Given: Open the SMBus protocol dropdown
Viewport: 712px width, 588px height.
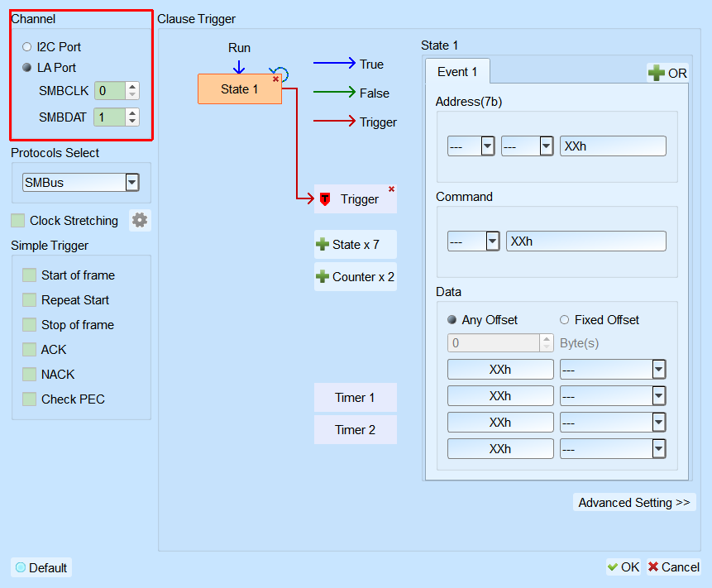Looking at the screenshot, I should click(81, 183).
